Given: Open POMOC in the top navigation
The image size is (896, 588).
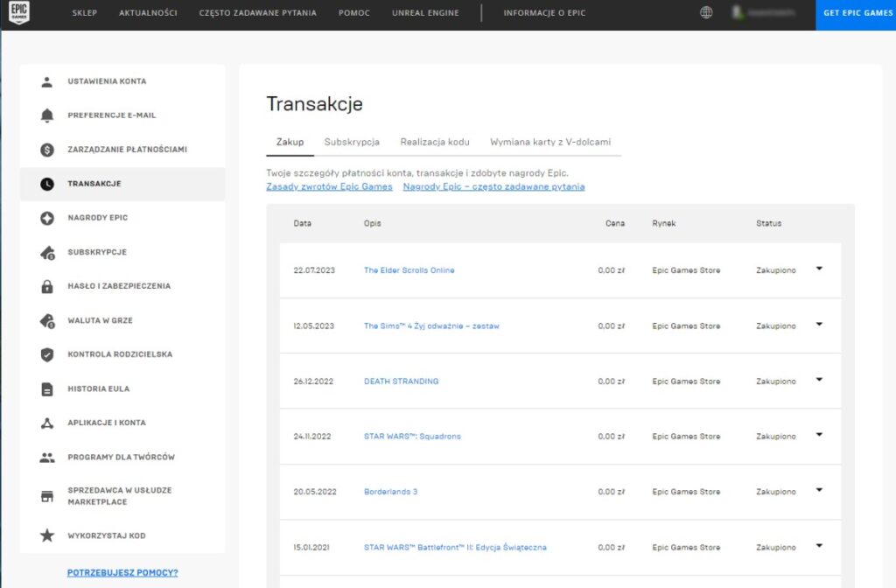Looking at the screenshot, I should click(x=354, y=12).
